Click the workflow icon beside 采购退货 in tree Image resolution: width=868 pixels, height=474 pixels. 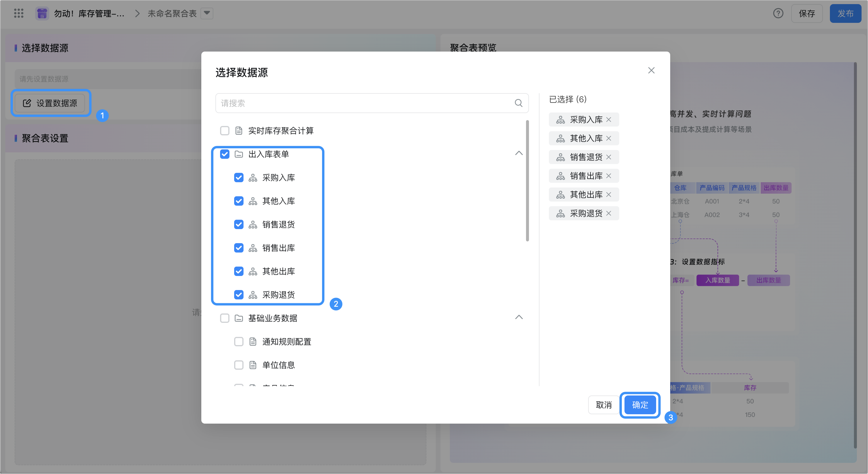[x=253, y=295]
